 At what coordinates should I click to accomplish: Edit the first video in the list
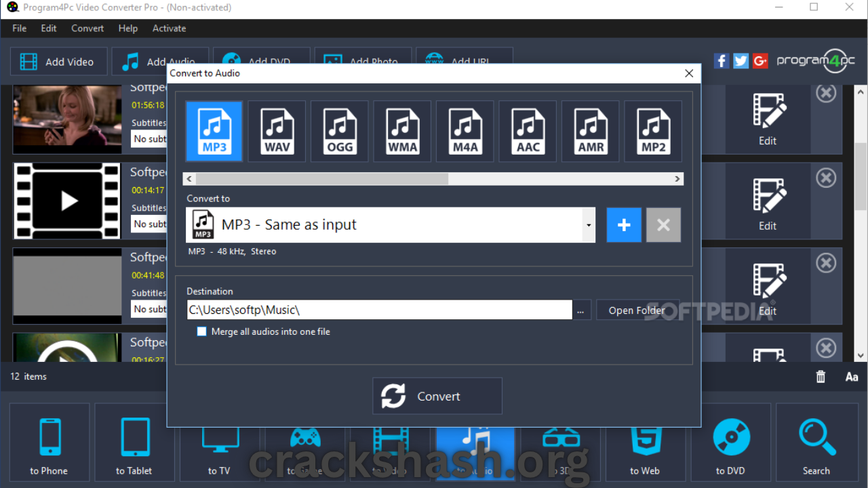[x=768, y=120]
